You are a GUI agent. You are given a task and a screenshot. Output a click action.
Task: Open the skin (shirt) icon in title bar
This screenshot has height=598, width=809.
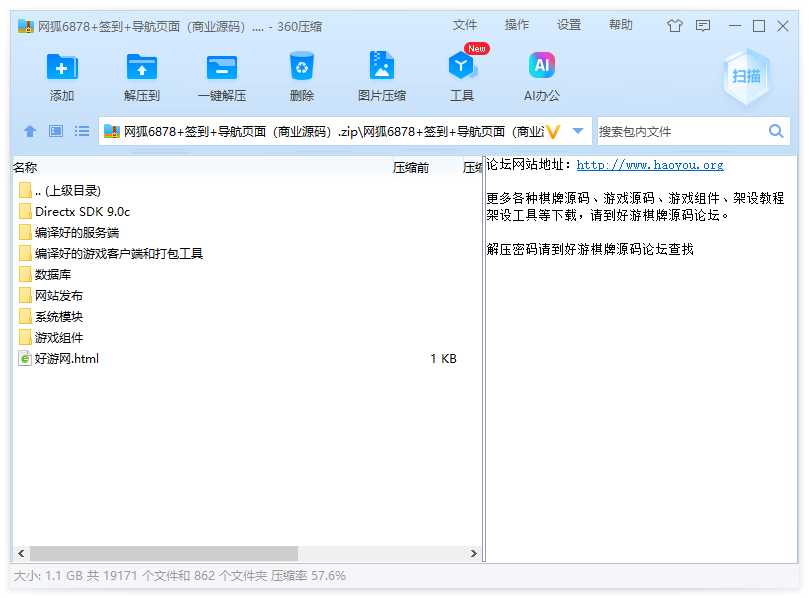[x=674, y=26]
